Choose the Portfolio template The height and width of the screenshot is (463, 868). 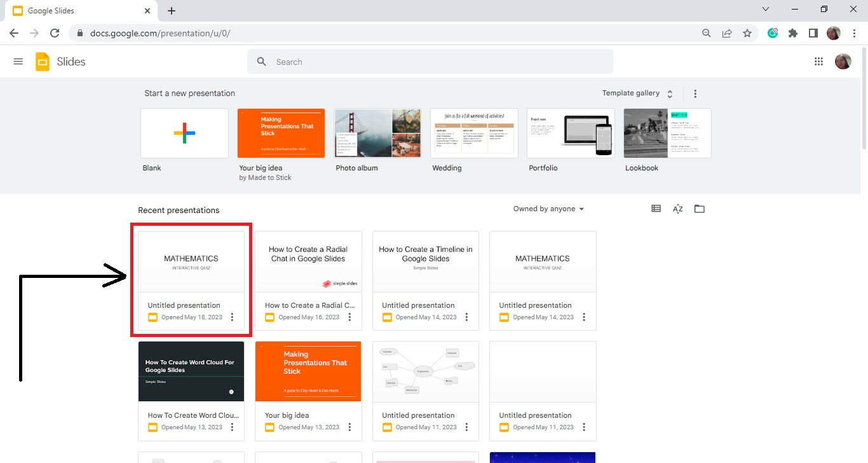coord(571,133)
